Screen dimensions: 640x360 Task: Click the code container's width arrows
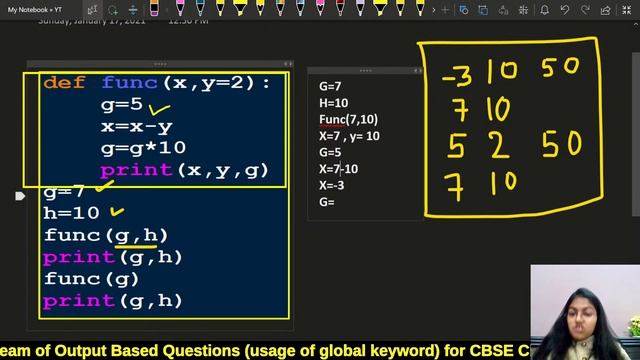288,64
